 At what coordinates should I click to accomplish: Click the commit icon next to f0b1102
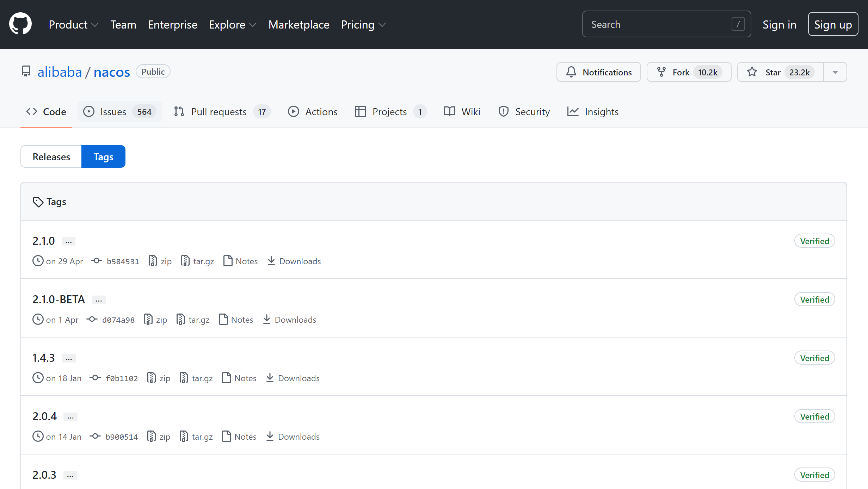pos(95,378)
